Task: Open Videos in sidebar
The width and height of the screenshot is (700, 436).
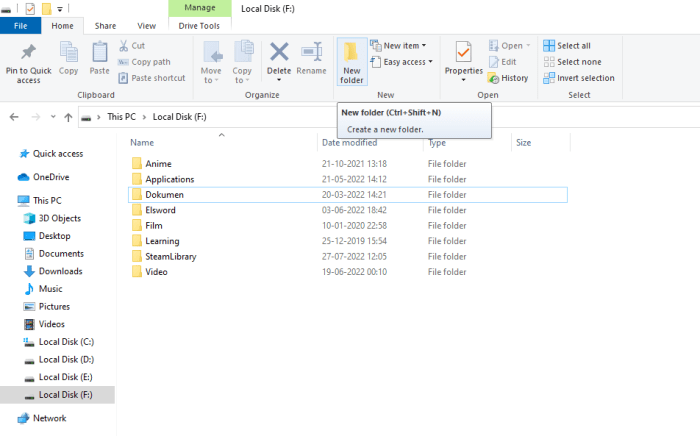Action: point(44,324)
